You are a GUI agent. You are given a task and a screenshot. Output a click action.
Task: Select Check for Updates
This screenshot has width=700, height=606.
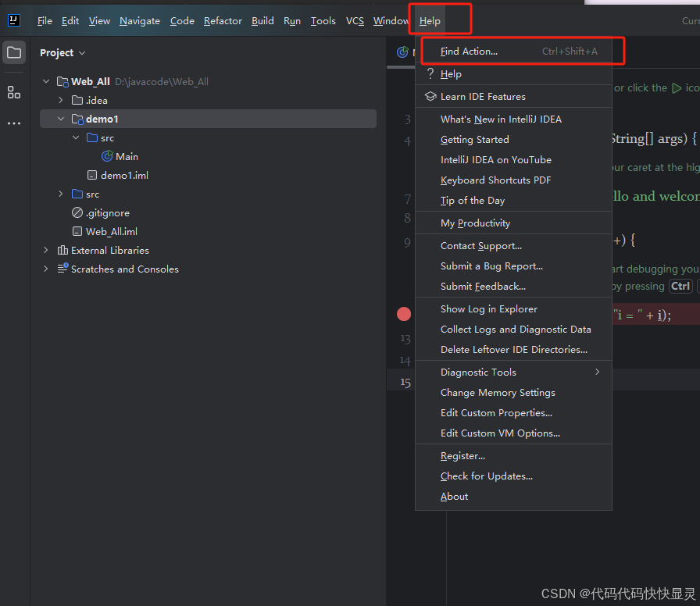tap(513, 476)
